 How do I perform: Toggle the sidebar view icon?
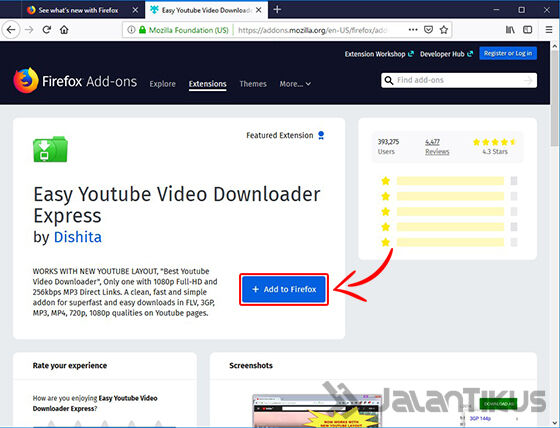[528, 30]
